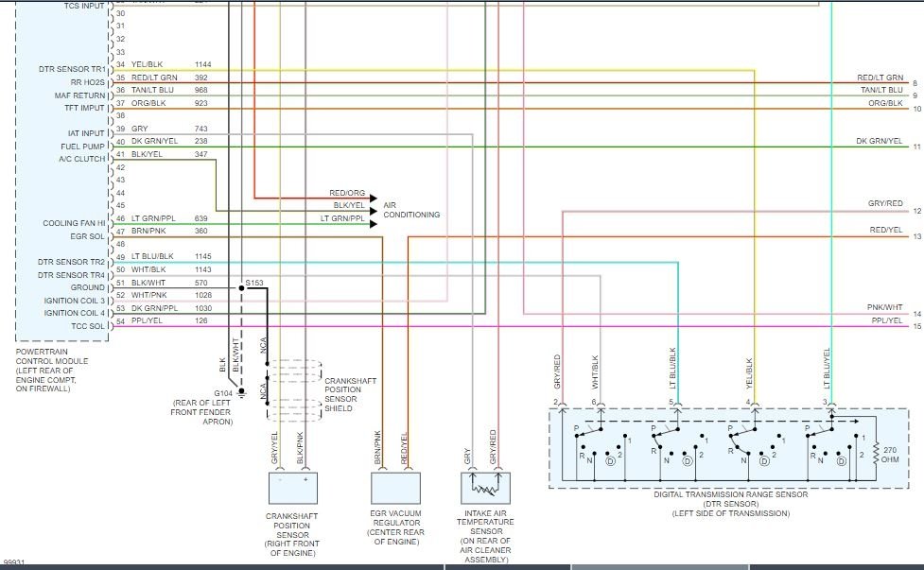Click the G104 ground label
This screenshot has width=924, height=570.
coord(223,393)
